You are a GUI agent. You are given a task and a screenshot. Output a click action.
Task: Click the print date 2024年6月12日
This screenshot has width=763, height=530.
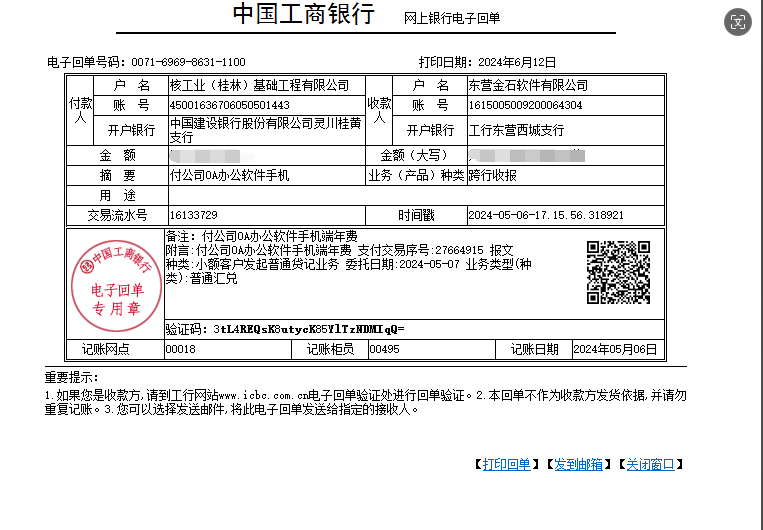(517, 62)
